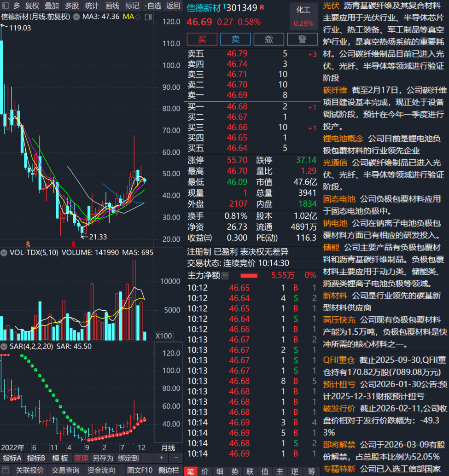This screenshot has width=449, height=476.
Task: Collapse the VOL-TDX indicator panel arrow
Action: pyautogui.click(x=4, y=253)
